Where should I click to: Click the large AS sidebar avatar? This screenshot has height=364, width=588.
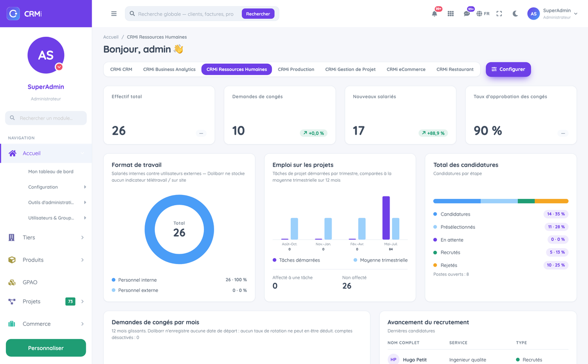click(x=46, y=55)
